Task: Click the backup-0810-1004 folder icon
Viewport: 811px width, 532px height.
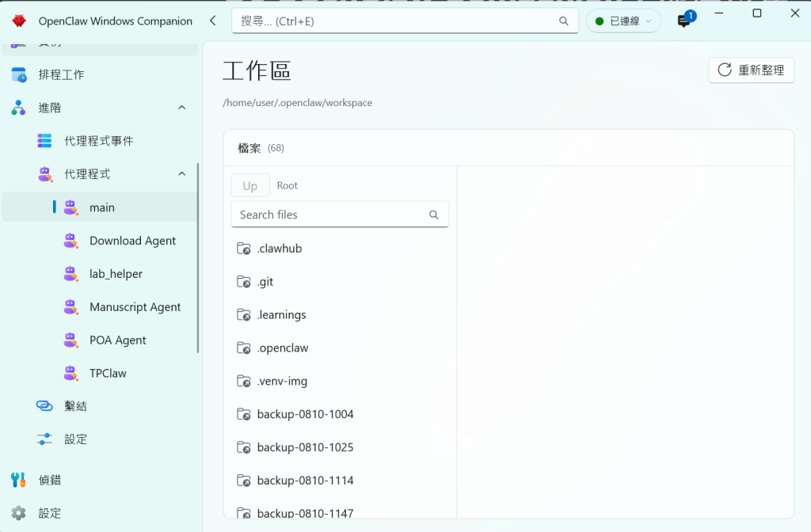Action: pos(244,414)
